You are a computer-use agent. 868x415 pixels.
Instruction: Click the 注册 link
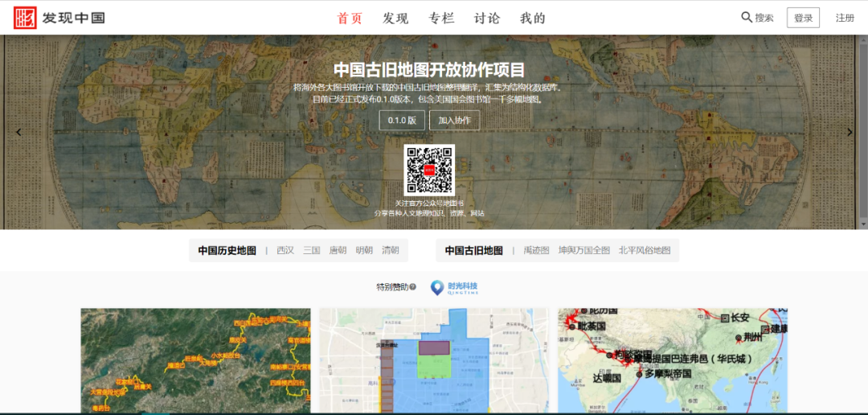click(845, 18)
